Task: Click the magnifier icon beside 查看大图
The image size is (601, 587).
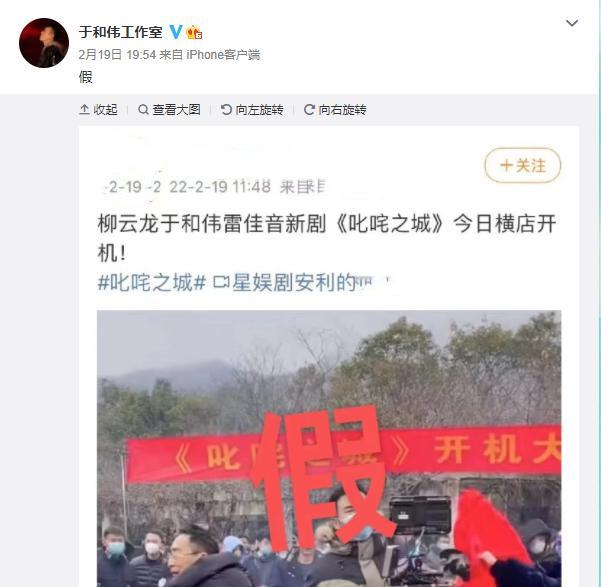Action: tap(143, 110)
